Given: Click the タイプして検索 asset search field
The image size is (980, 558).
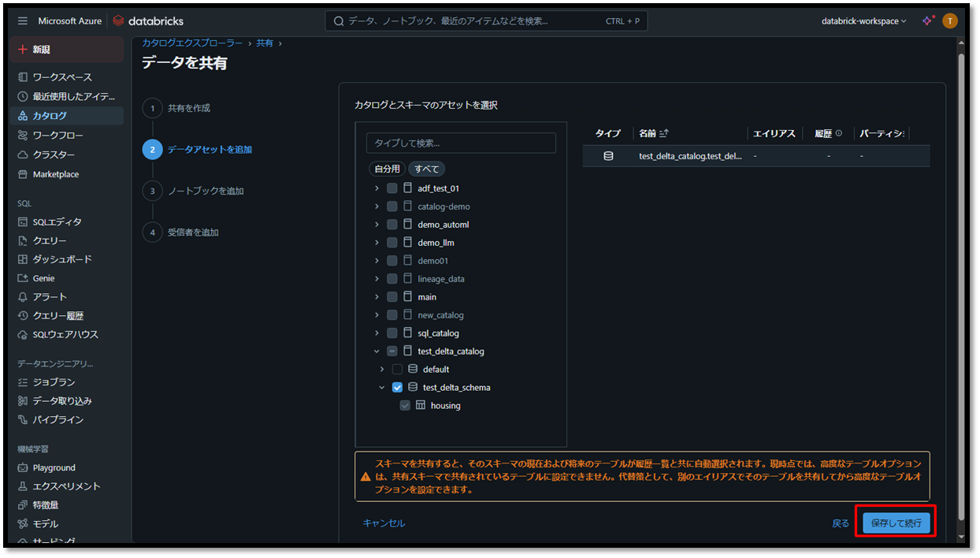Looking at the screenshot, I should click(461, 143).
